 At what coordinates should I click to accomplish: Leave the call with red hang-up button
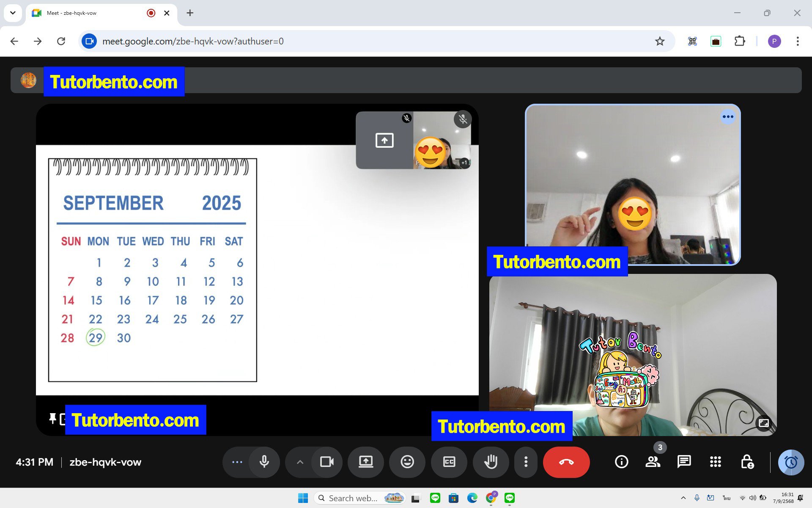pos(566,462)
